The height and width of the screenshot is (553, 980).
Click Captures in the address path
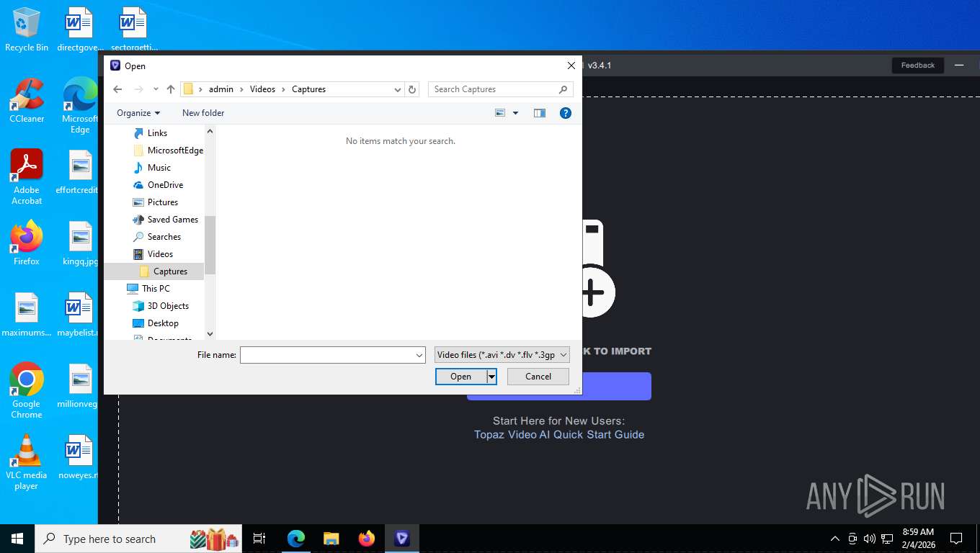[x=308, y=89]
